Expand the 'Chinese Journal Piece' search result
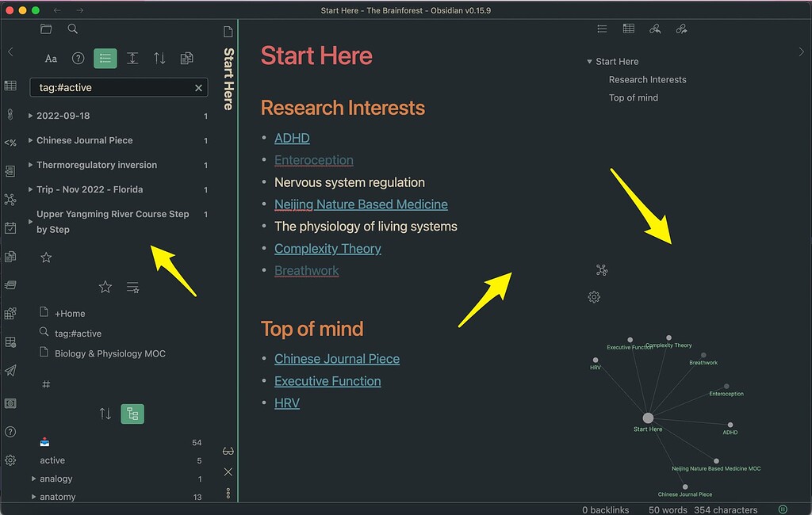Image resolution: width=812 pixels, height=515 pixels. 31,140
